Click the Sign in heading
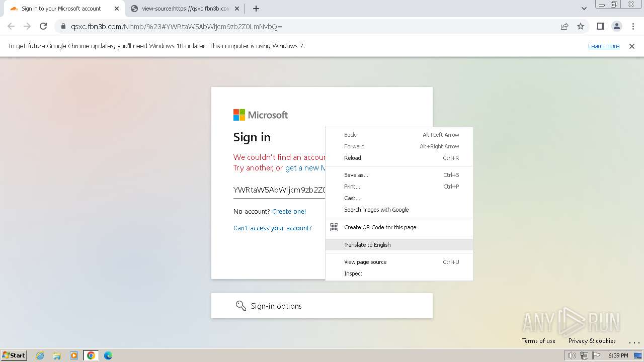 point(252,137)
